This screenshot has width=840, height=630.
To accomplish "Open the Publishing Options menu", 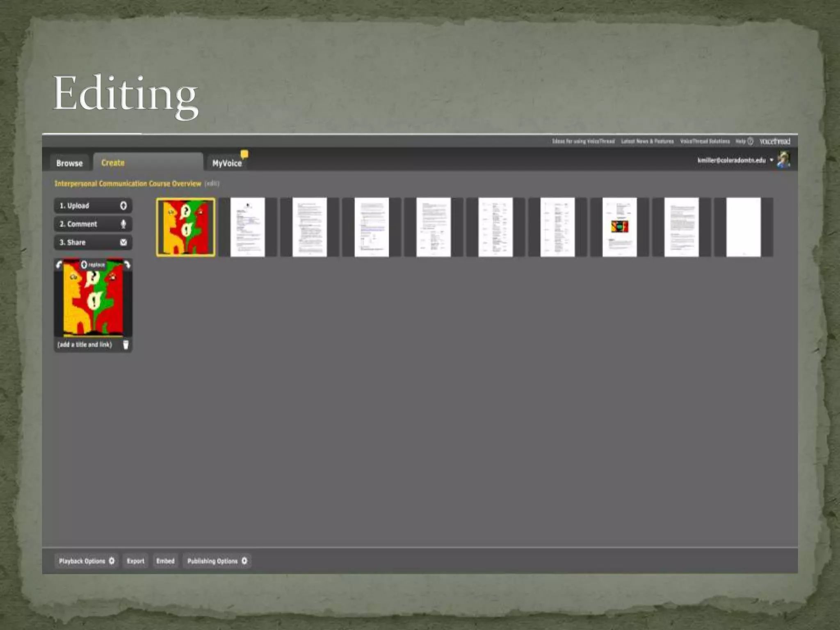I will (x=217, y=561).
